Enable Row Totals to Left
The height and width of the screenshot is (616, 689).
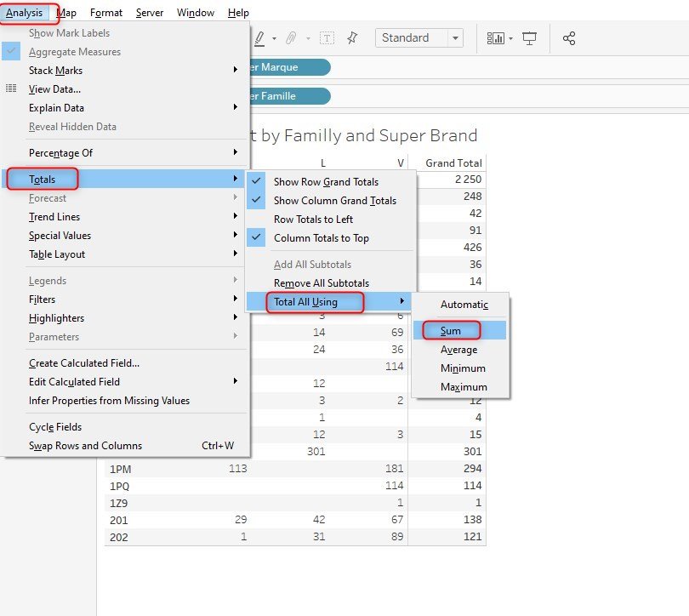313,220
